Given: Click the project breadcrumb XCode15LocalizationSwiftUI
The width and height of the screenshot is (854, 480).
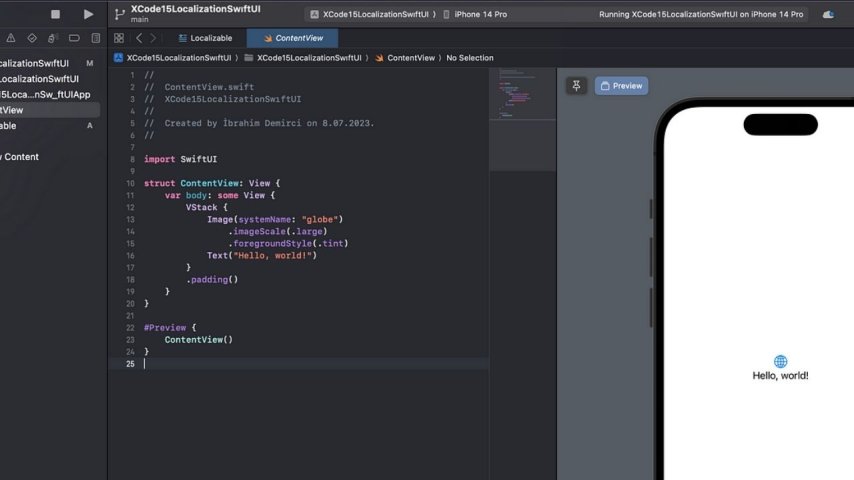Looking at the screenshot, I should point(173,58).
